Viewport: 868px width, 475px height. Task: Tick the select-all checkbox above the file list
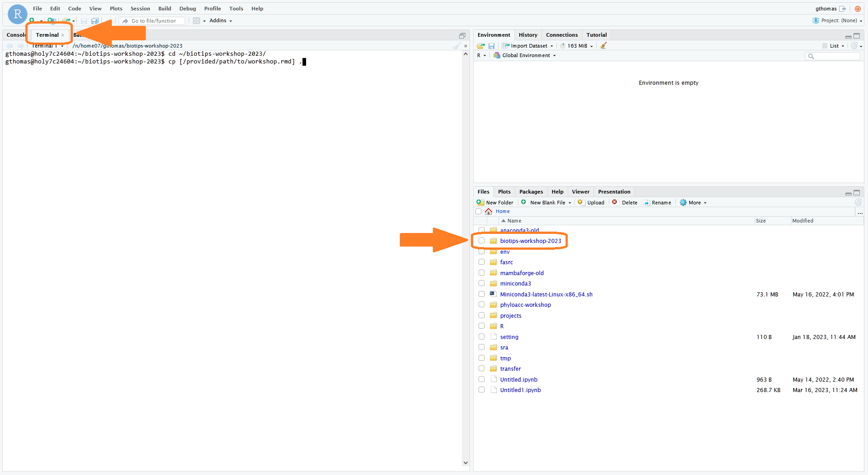[x=479, y=211]
